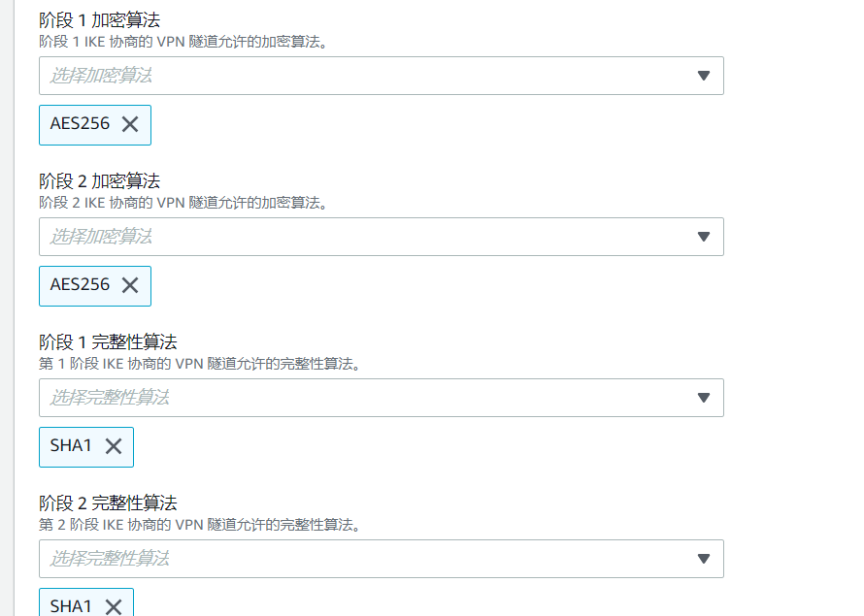The width and height of the screenshot is (864, 616).
Task: Select AES256 tag text in 阶段 1 加密算法
Action: coord(80,124)
